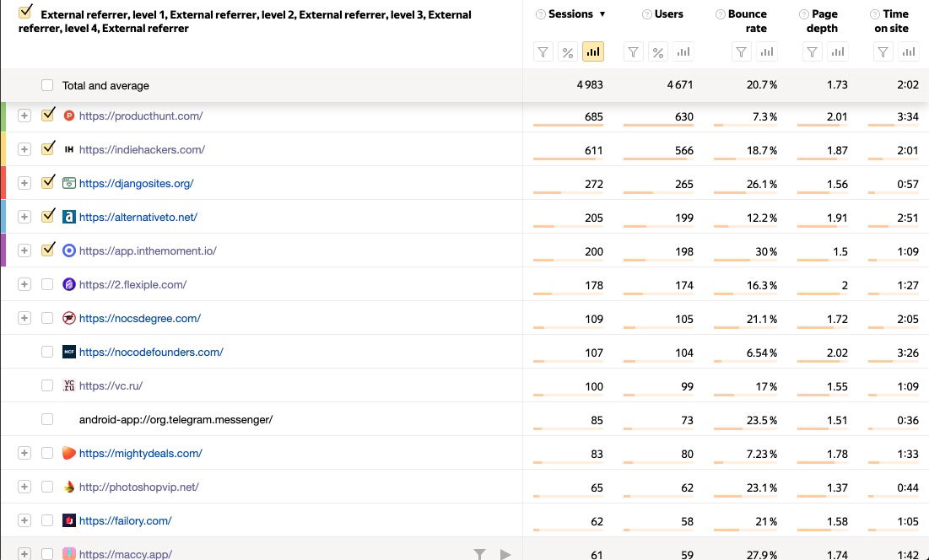This screenshot has width=929, height=560.
Task: Tick the Total and average checkbox
Action: click(x=47, y=85)
